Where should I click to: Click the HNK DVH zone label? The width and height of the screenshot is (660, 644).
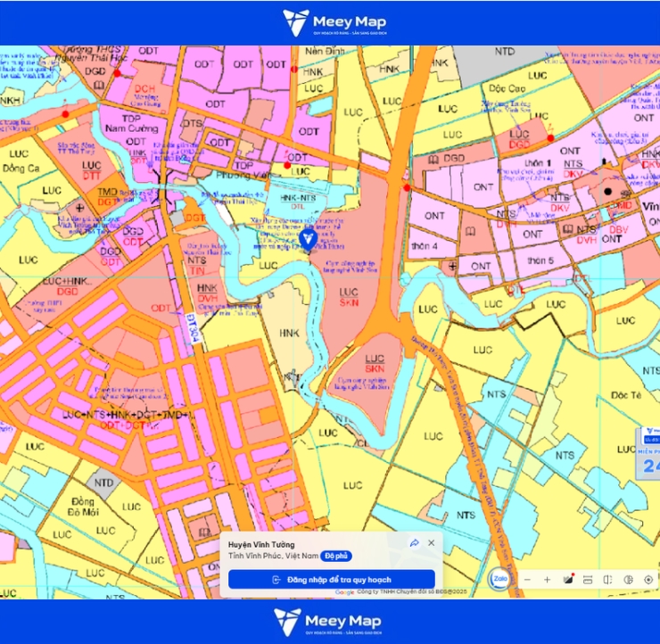[x=207, y=293]
